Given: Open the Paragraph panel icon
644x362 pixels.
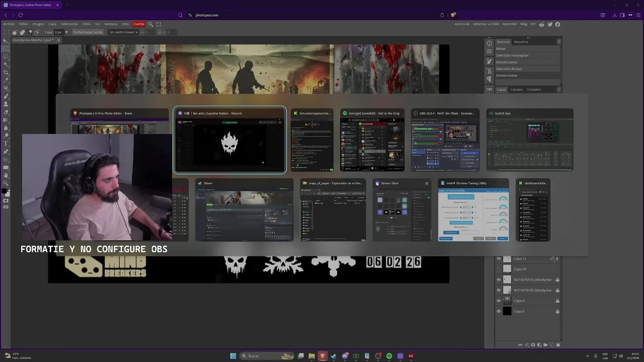Looking at the screenshot, I should click(489, 79).
